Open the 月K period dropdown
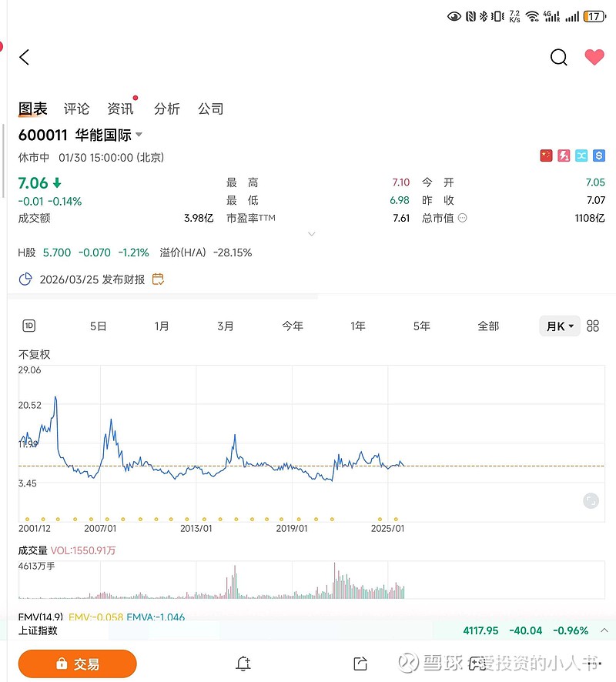This screenshot has height=682, width=616. (560, 326)
